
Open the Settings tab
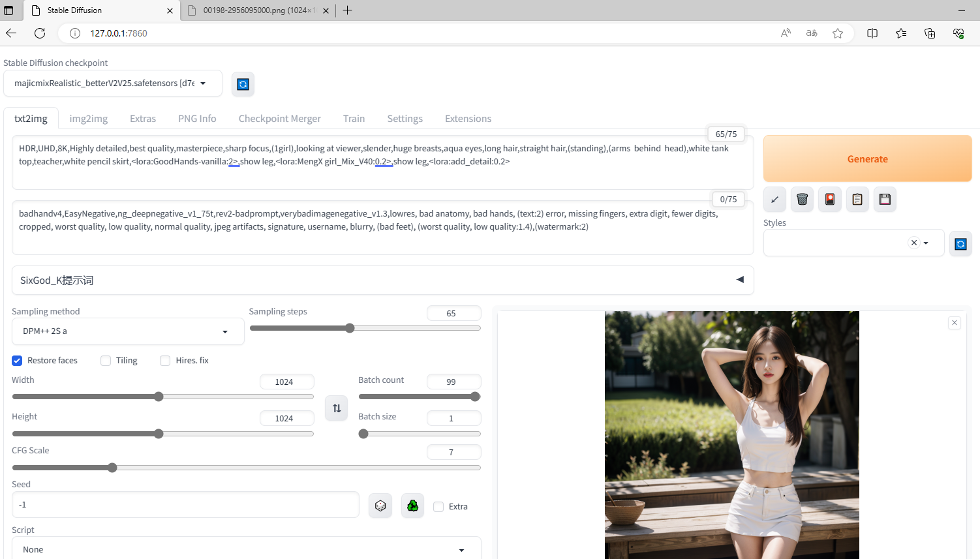click(405, 119)
